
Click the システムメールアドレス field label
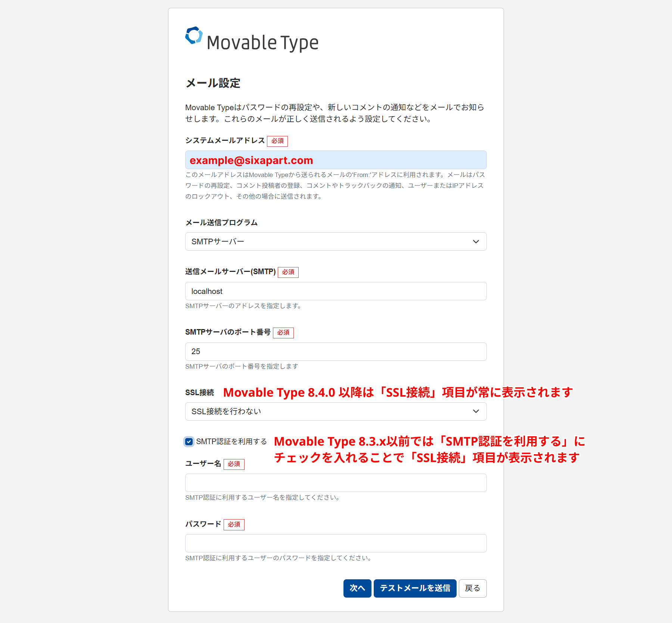(x=225, y=140)
